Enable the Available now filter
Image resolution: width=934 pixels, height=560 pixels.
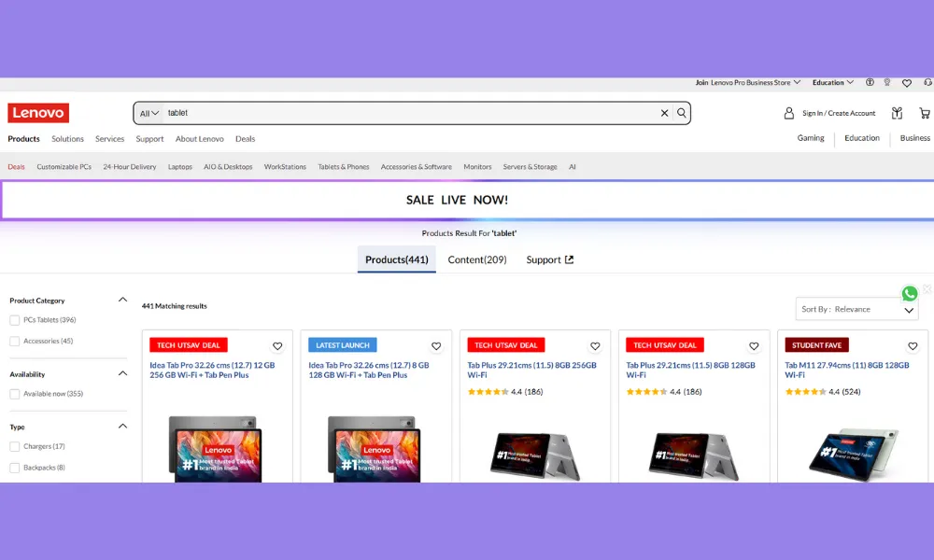[15, 394]
